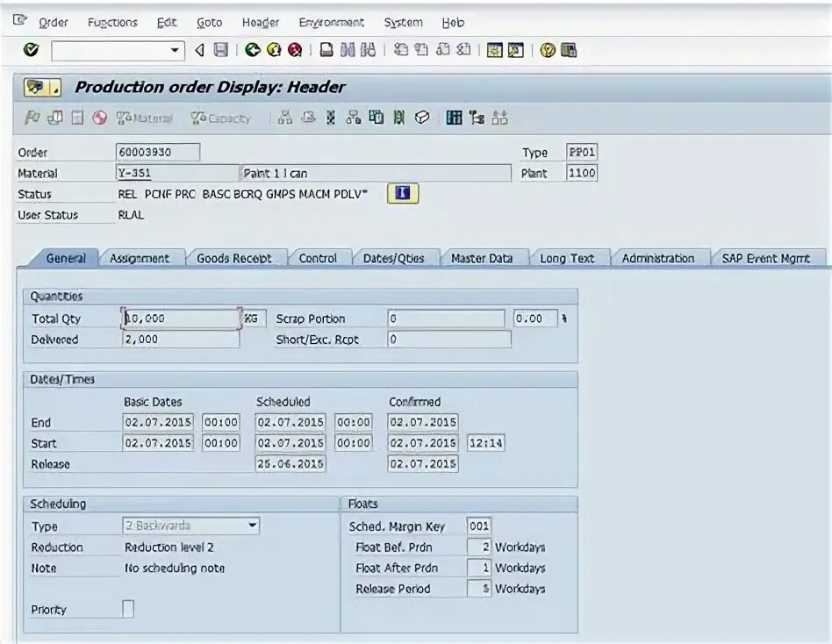This screenshot has height=644, width=832.
Task: Click the Find Next binoculars icon
Action: pyautogui.click(x=368, y=50)
